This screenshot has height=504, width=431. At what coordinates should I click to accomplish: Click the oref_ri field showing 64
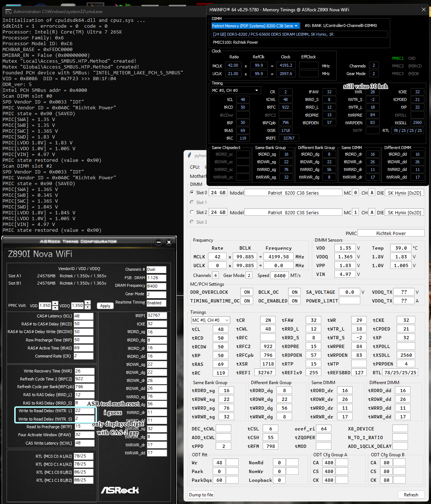coord(324,429)
